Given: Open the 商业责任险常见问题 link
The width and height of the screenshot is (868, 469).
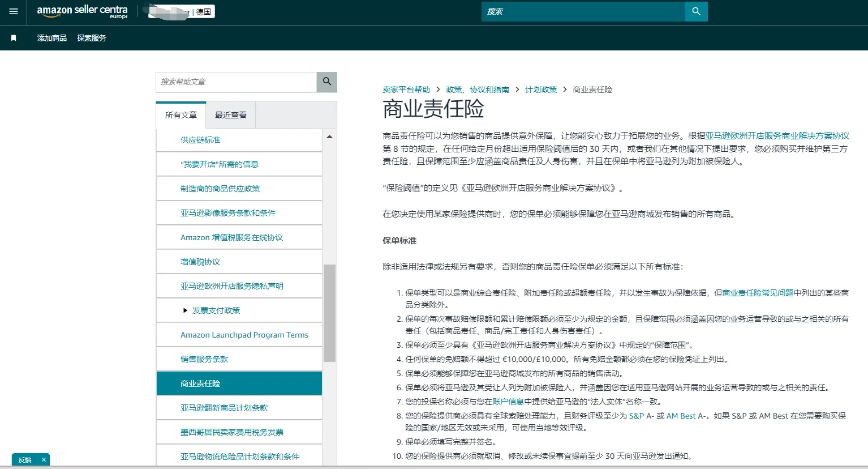Looking at the screenshot, I should click(758, 293).
